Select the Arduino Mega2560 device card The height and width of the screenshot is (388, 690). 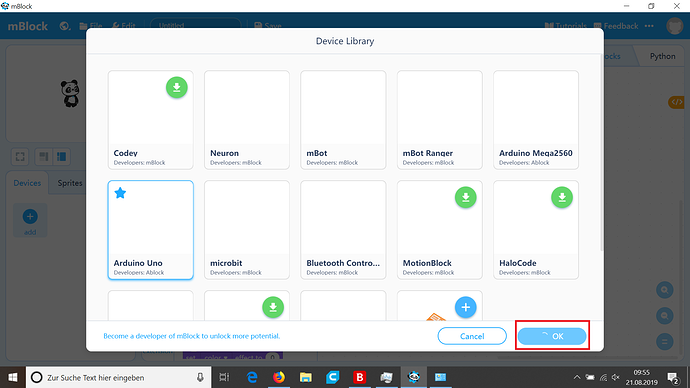[x=536, y=120]
